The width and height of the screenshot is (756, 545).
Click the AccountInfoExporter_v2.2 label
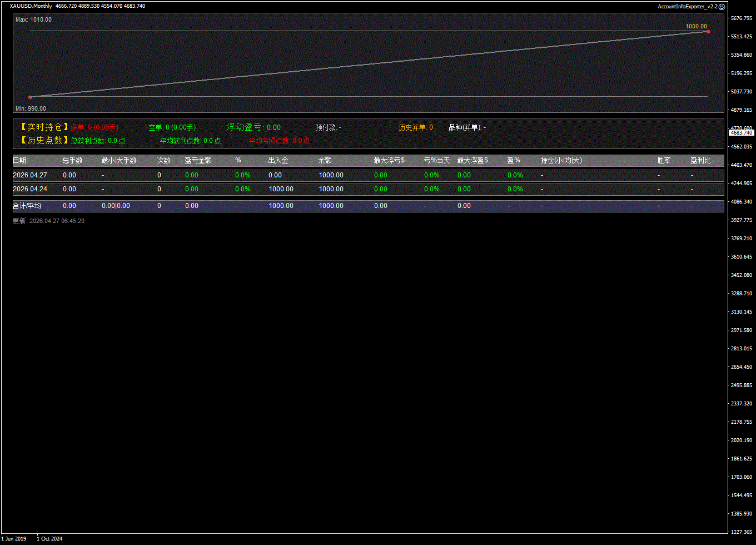tap(687, 7)
